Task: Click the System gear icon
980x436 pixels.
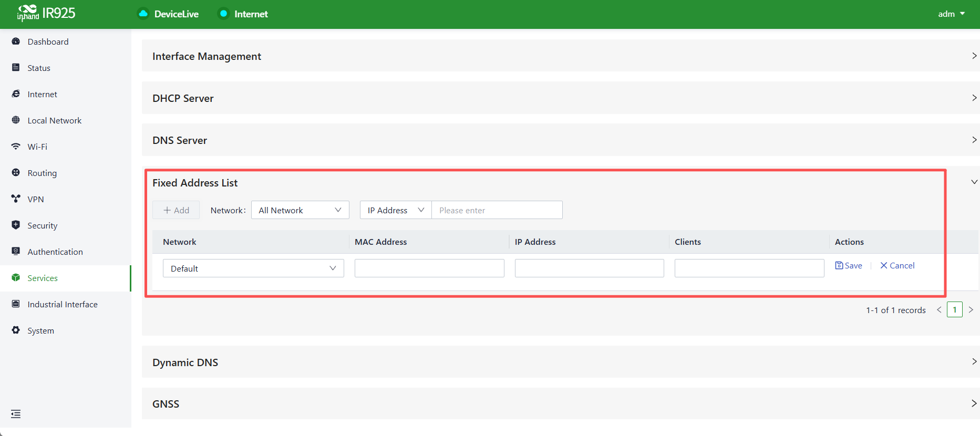Action: point(16,330)
